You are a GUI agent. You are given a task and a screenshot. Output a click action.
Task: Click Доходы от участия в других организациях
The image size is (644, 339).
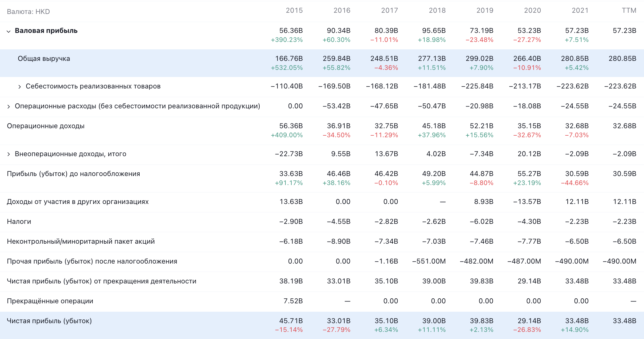[x=78, y=202]
